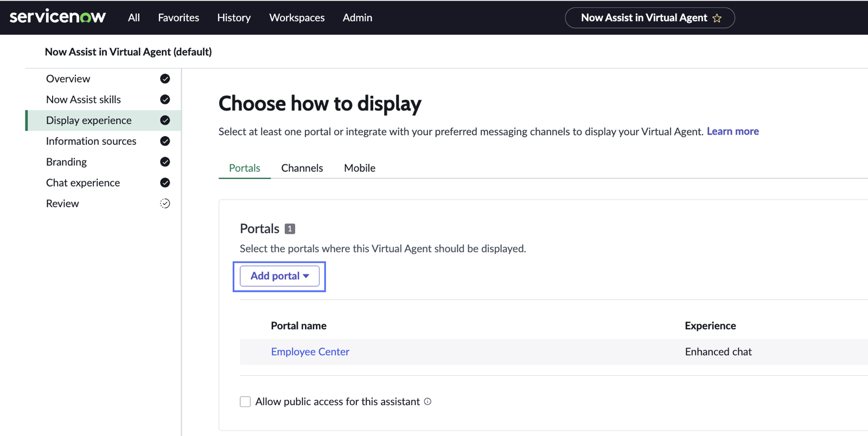Go to the Information sources step
Screen dimensions: 868x436
coord(91,141)
